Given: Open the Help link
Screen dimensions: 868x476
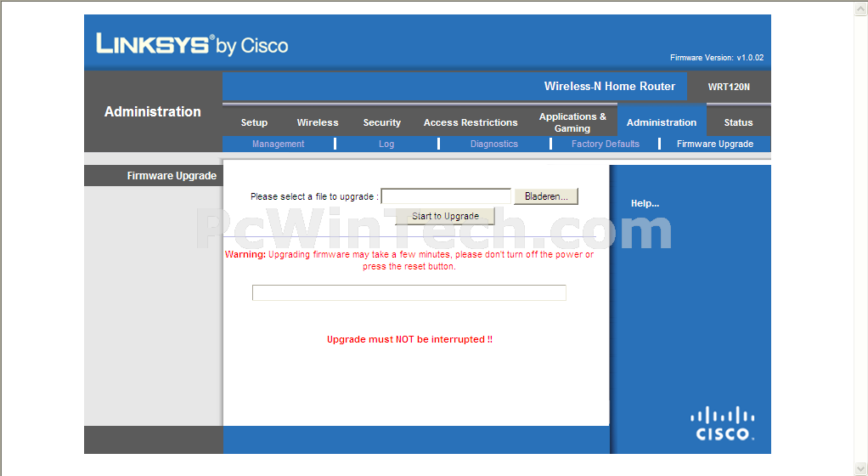Looking at the screenshot, I should (645, 203).
